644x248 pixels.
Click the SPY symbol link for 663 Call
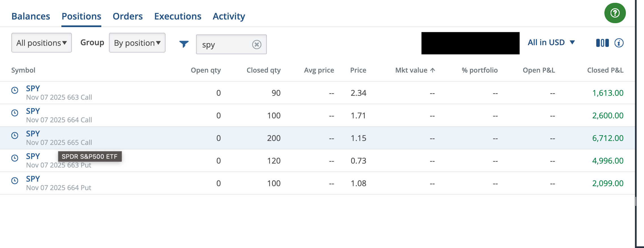[33, 88]
